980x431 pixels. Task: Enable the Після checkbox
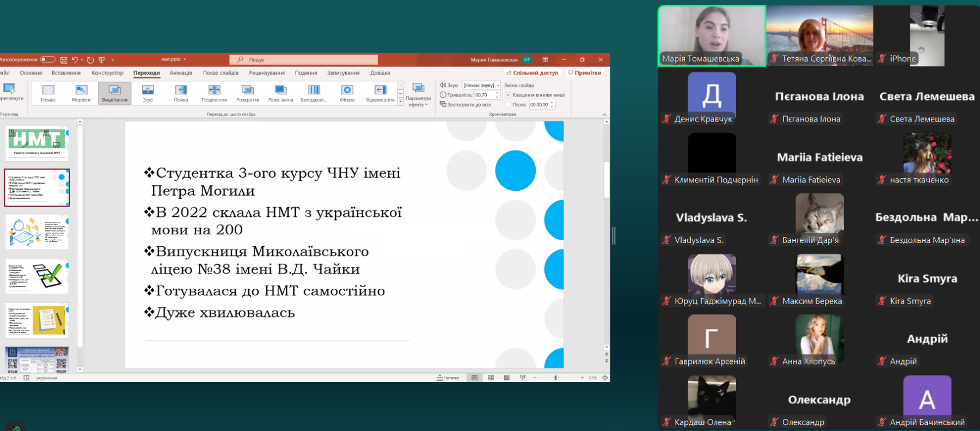click(508, 105)
